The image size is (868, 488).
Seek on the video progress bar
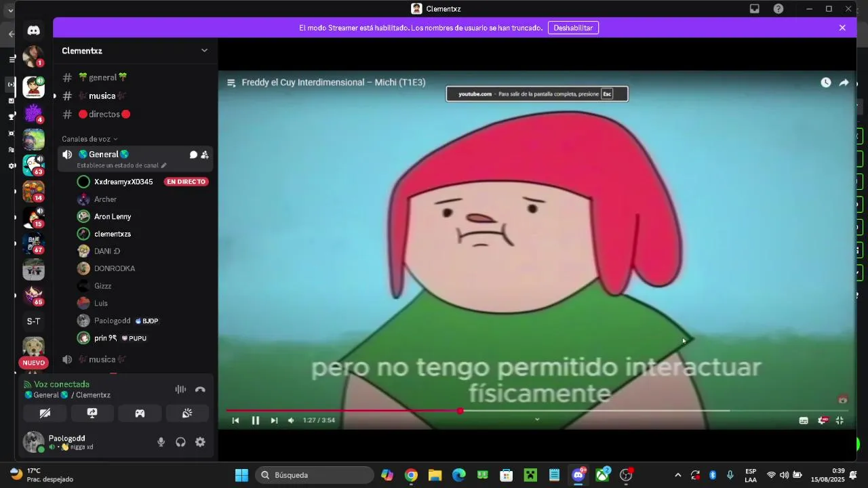tap(536, 410)
